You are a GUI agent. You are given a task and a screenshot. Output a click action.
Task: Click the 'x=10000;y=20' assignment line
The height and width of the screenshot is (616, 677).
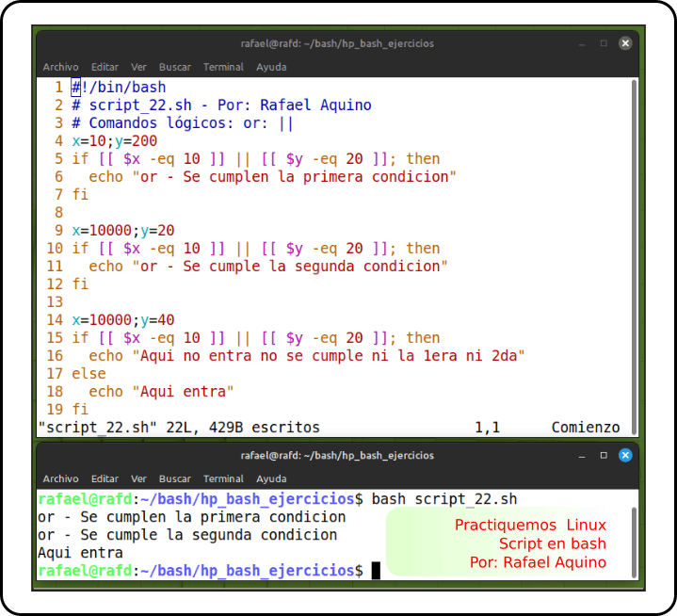[123, 230]
